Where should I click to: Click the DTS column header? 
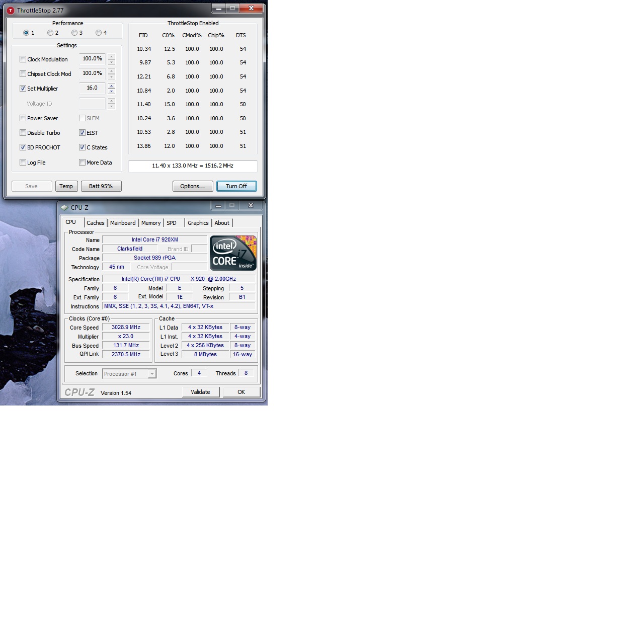click(241, 35)
